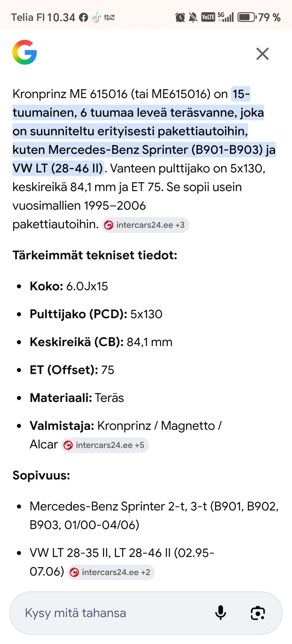The width and height of the screenshot is (292, 644).
Task: Toggle the highlighted answer text selection
Action: tap(137, 131)
